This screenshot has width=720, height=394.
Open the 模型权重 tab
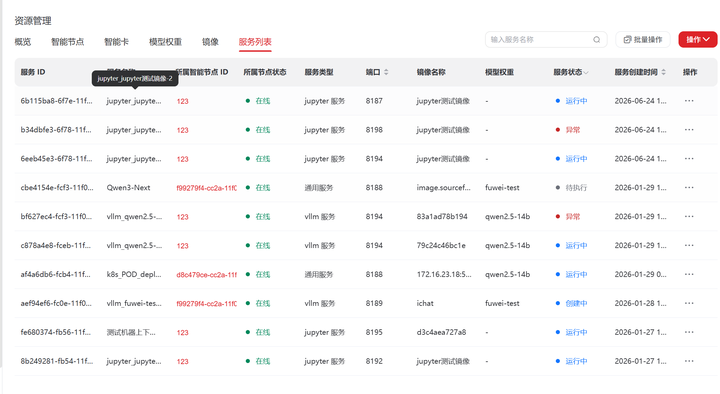point(165,42)
